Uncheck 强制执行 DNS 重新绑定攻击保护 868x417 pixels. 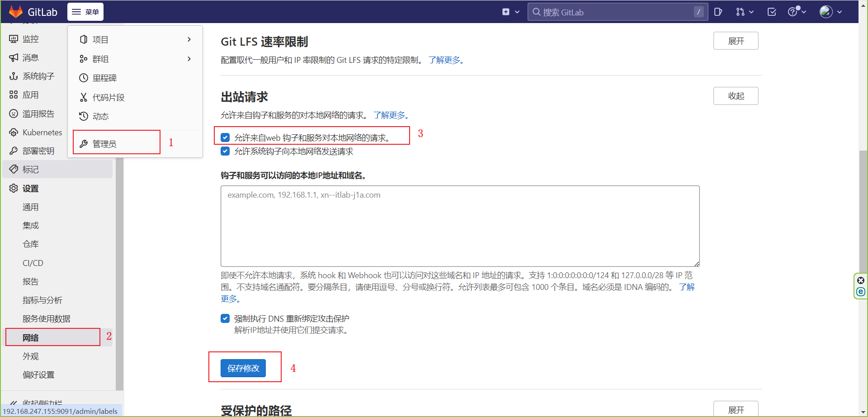pyautogui.click(x=225, y=318)
